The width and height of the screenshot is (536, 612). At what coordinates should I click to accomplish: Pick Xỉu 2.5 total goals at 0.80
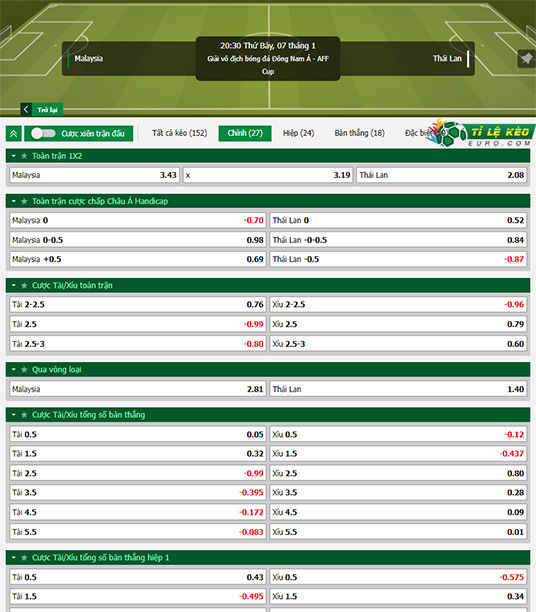pyautogui.click(x=398, y=473)
